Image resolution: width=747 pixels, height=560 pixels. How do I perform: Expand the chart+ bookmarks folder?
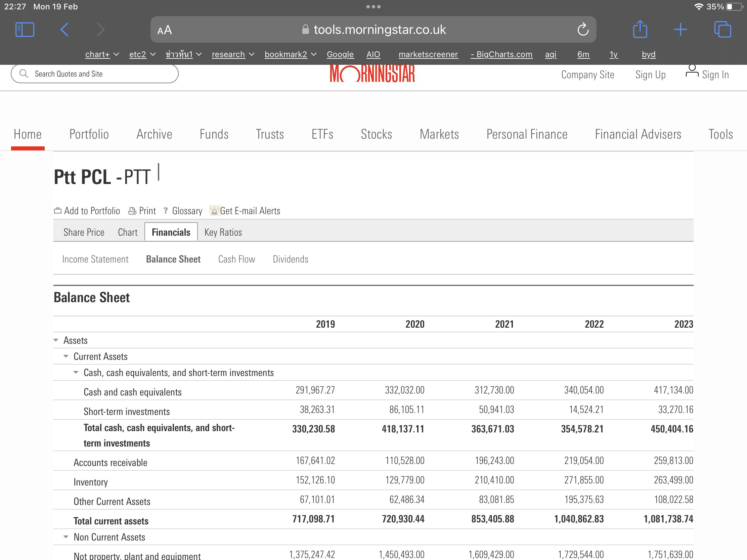[x=102, y=54]
